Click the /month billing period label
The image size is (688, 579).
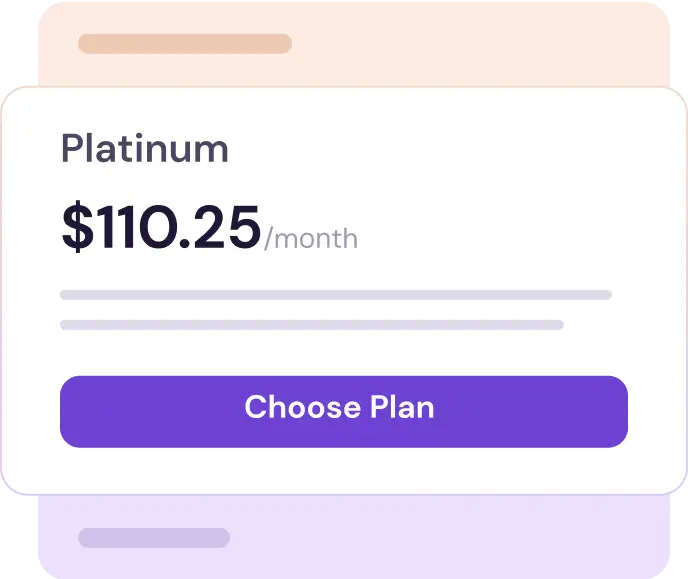pyautogui.click(x=311, y=239)
